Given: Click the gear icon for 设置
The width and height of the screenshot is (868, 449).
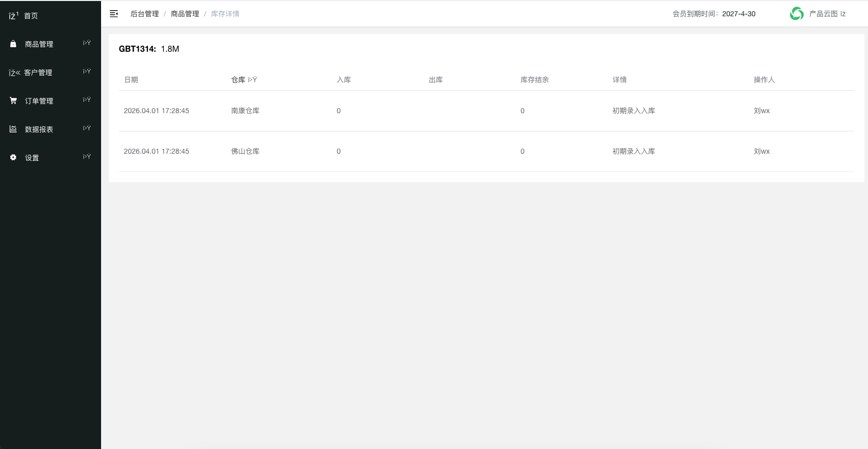Looking at the screenshot, I should pyautogui.click(x=13, y=158).
